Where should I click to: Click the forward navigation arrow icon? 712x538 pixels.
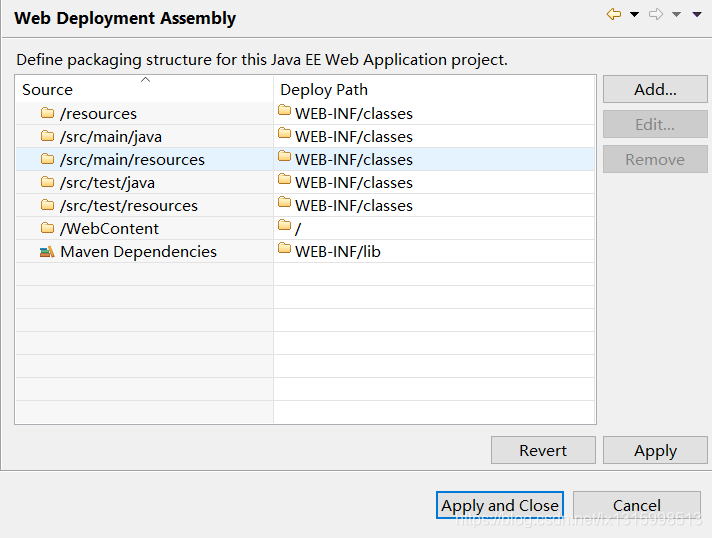coord(656,14)
